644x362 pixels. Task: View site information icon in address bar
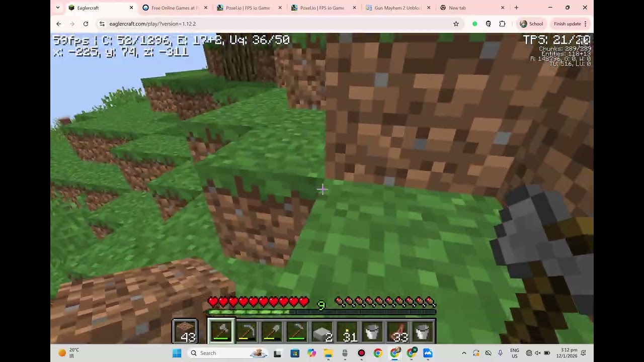[102, 24]
